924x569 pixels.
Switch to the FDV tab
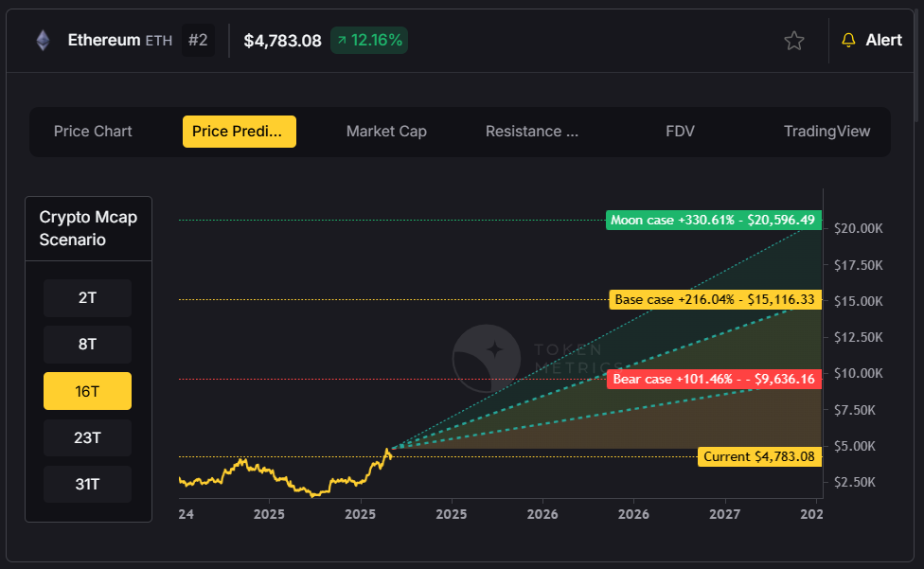[x=680, y=132]
